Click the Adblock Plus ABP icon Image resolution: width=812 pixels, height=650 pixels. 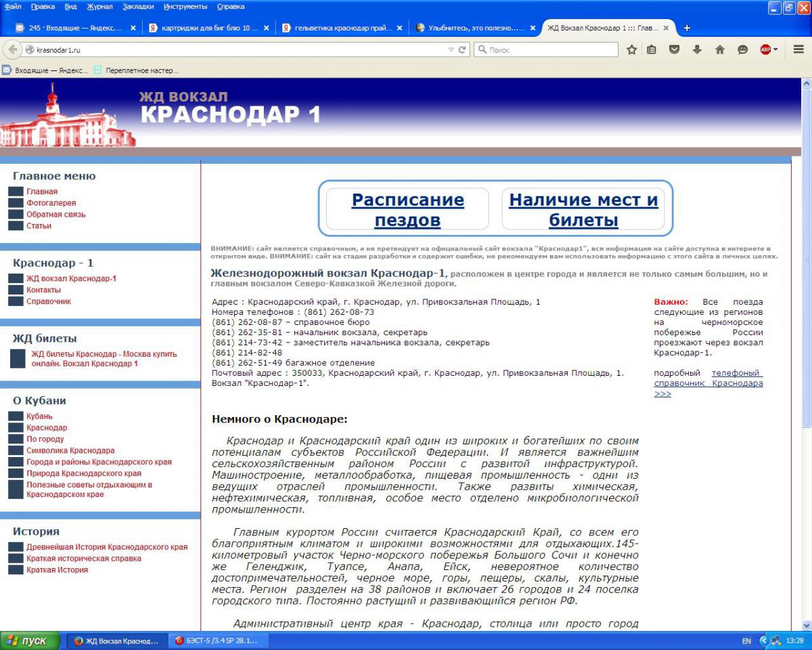pos(765,49)
